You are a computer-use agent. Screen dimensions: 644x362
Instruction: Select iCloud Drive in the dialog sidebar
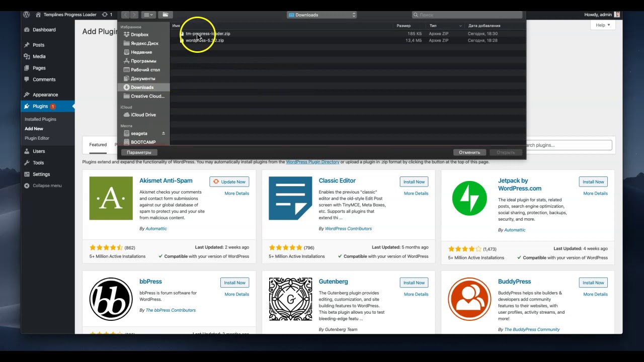point(143,115)
